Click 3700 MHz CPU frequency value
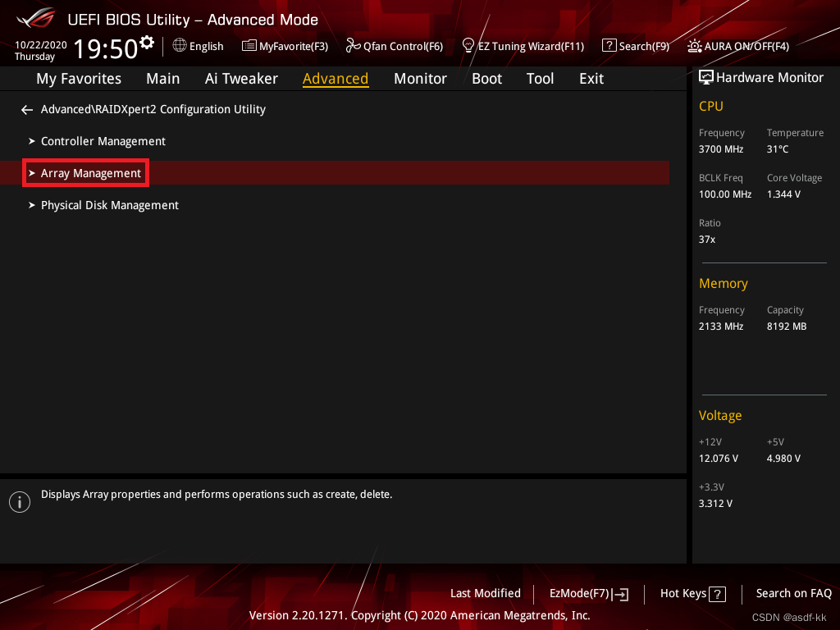The height and width of the screenshot is (630, 840). pos(720,149)
